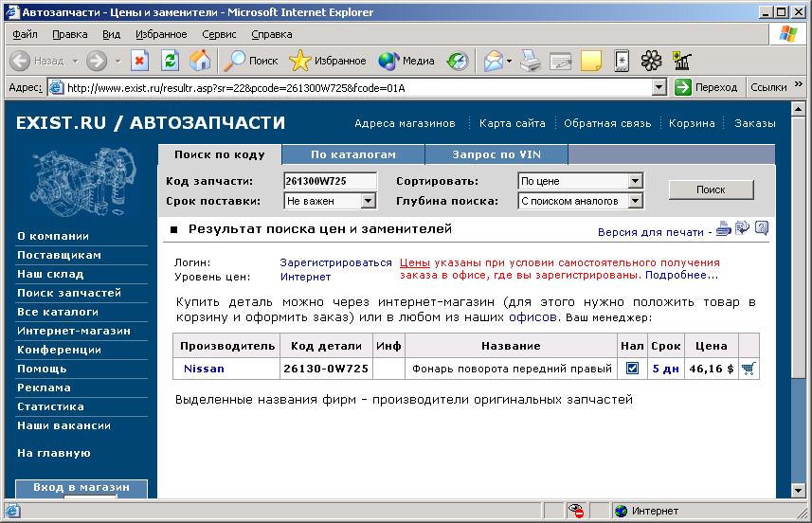Open the Вид menu

pyautogui.click(x=112, y=34)
